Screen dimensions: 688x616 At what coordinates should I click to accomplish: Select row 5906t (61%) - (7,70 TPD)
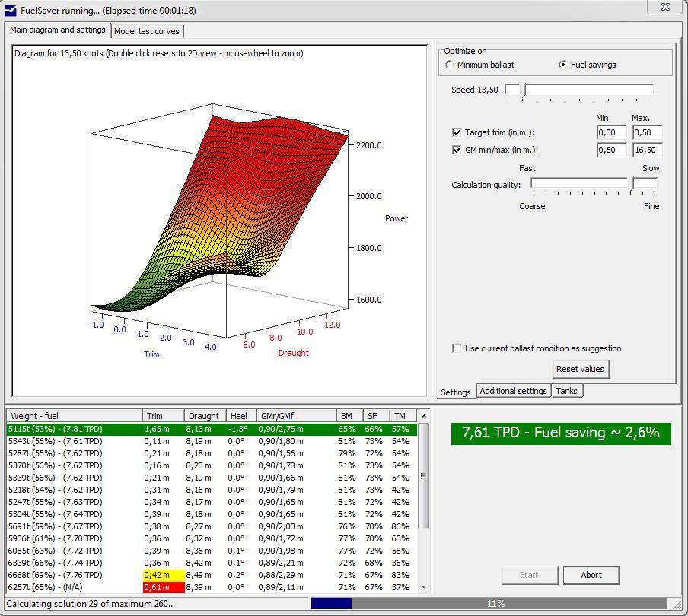[212, 538]
